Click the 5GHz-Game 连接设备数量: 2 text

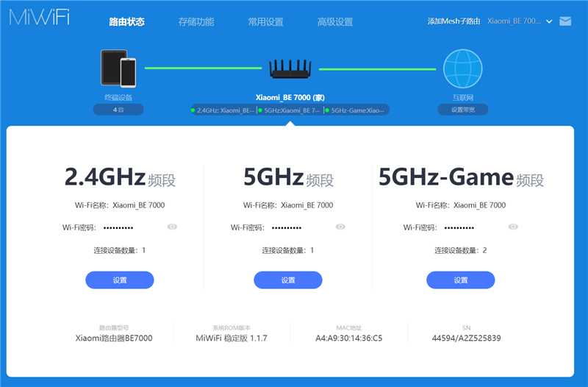[x=461, y=250]
